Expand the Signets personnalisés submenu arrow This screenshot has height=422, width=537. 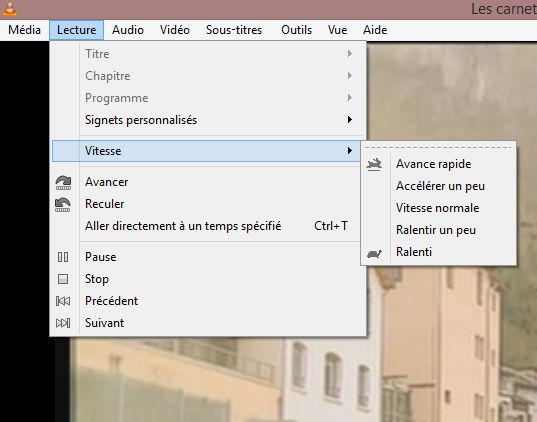350,120
